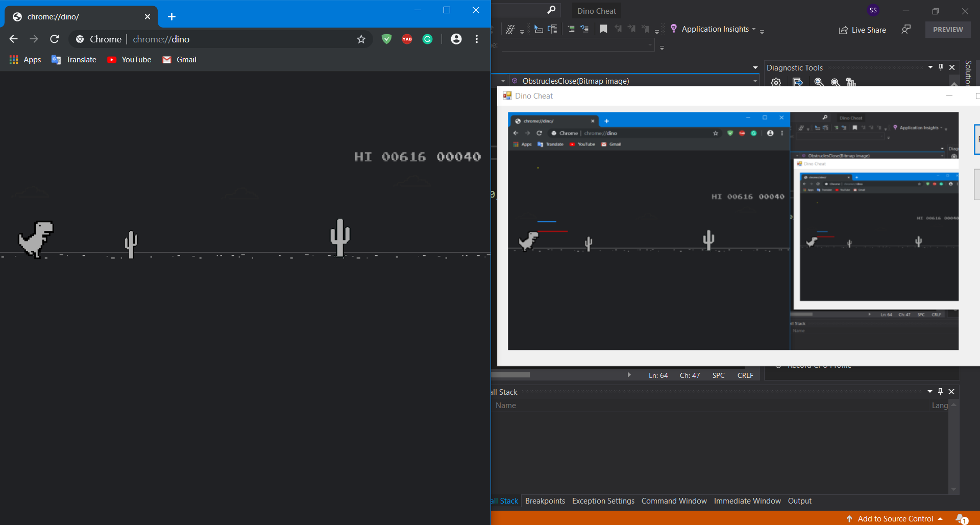Click the Dino Cheat form app icon
The height and width of the screenshot is (525, 980).
click(x=507, y=96)
